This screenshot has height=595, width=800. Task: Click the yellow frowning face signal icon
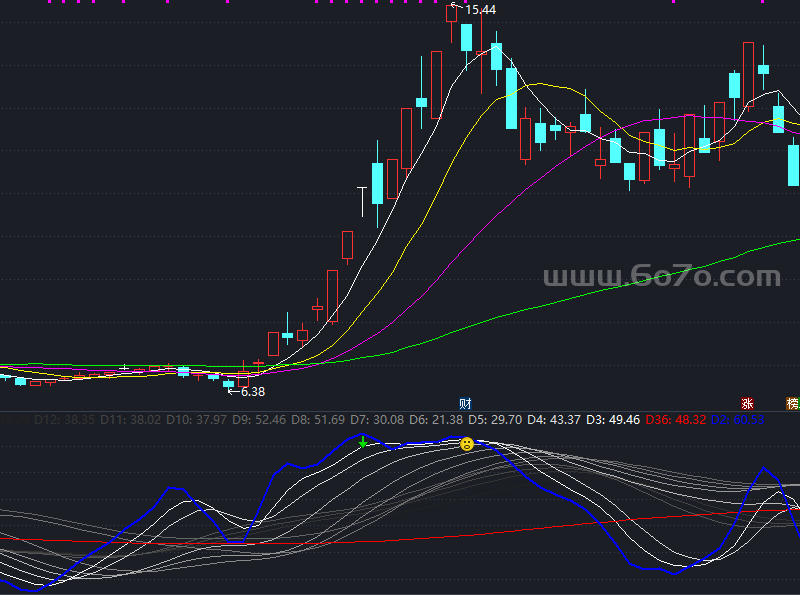(x=467, y=444)
